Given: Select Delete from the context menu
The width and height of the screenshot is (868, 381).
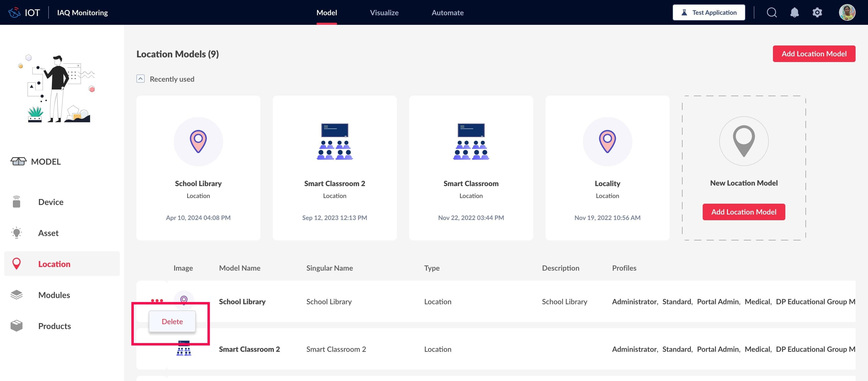Looking at the screenshot, I should pos(172,321).
